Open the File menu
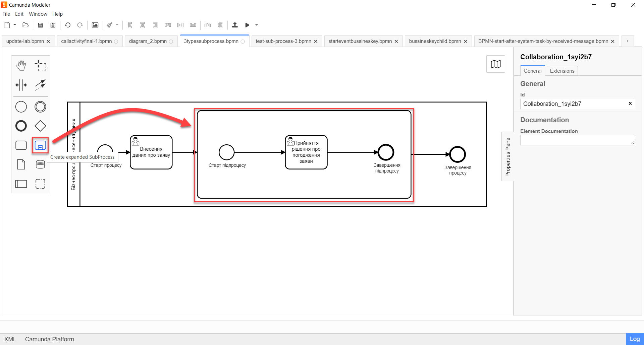The width and height of the screenshot is (644, 345). (x=6, y=14)
